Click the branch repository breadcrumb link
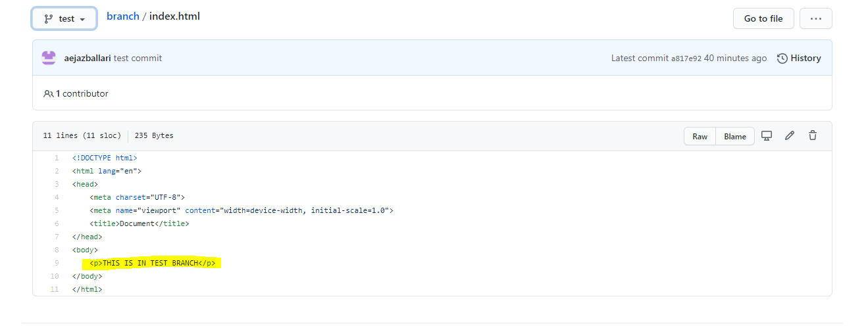Image resolution: width=868 pixels, height=326 pixels. coord(123,16)
